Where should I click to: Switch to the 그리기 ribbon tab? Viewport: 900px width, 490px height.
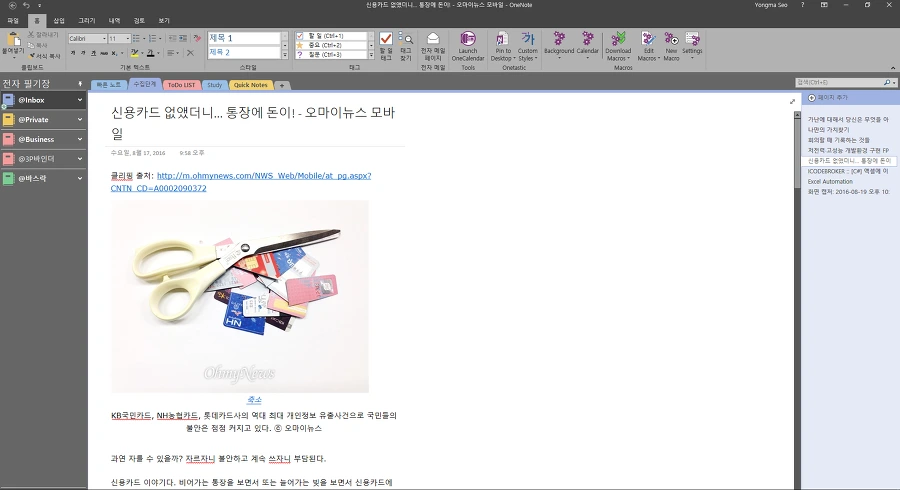click(87, 21)
